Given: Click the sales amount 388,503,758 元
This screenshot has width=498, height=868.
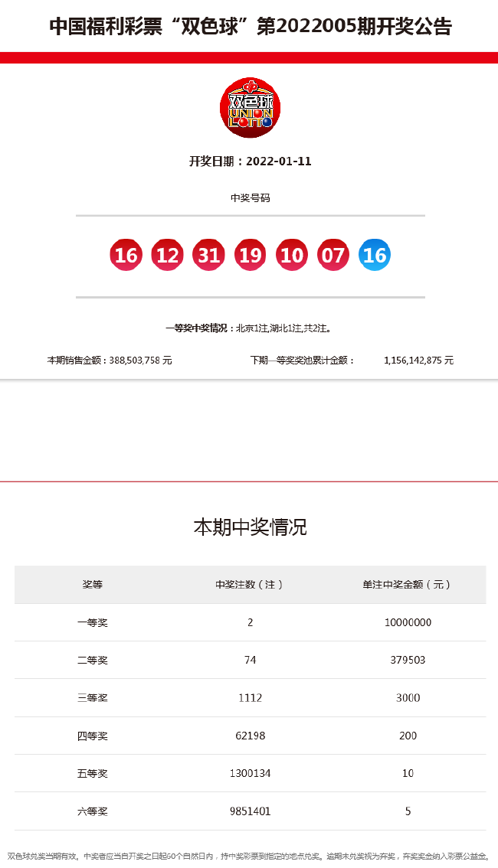Looking at the screenshot, I should pyautogui.click(x=110, y=360).
